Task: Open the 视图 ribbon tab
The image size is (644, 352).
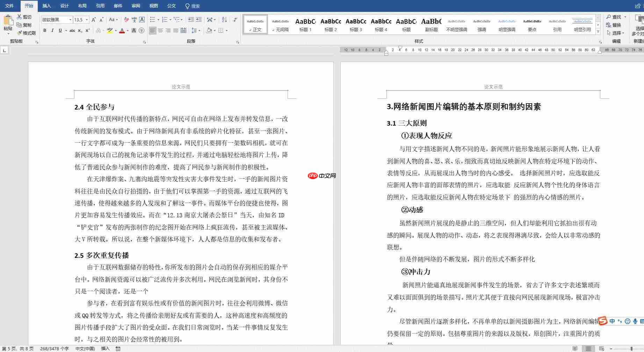Action: coord(153,6)
